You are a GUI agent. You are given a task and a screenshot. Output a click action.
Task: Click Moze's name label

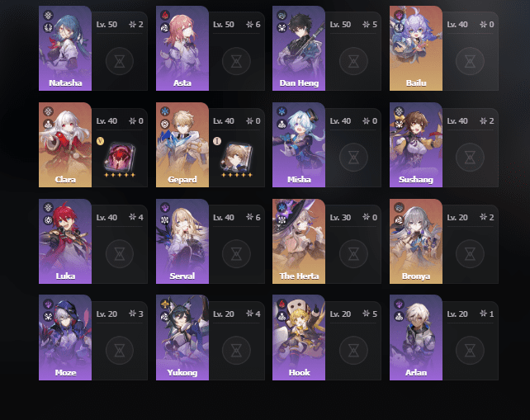(x=65, y=372)
